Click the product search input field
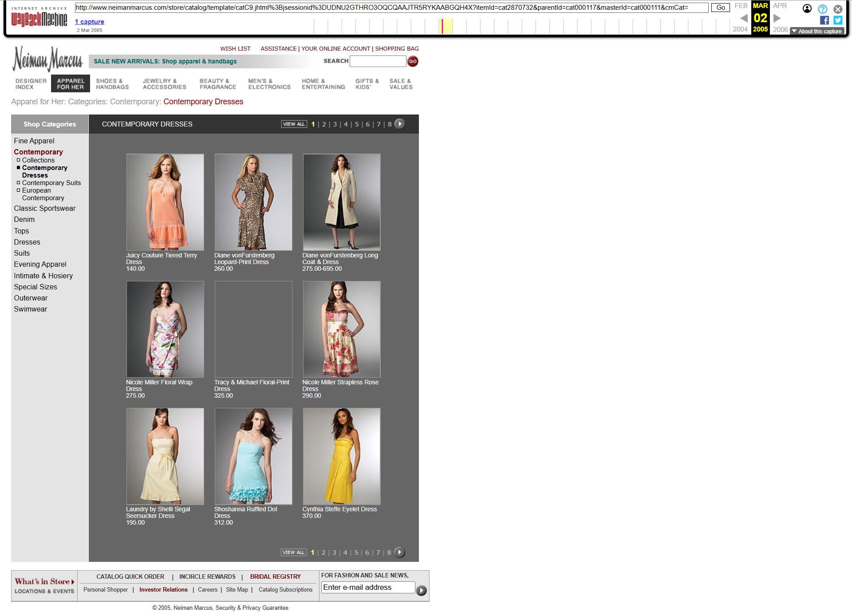This screenshot has height=616, width=852. [x=378, y=61]
